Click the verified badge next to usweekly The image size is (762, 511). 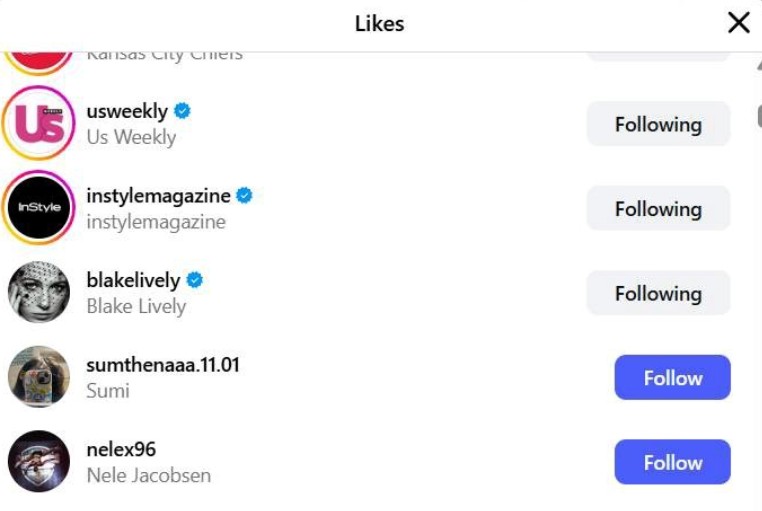pos(182,111)
